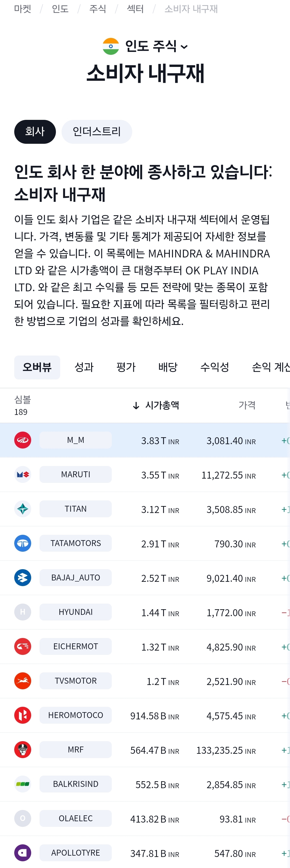Click HYUNDAI price 1,772.00 INR
290x868 pixels.
(231, 613)
